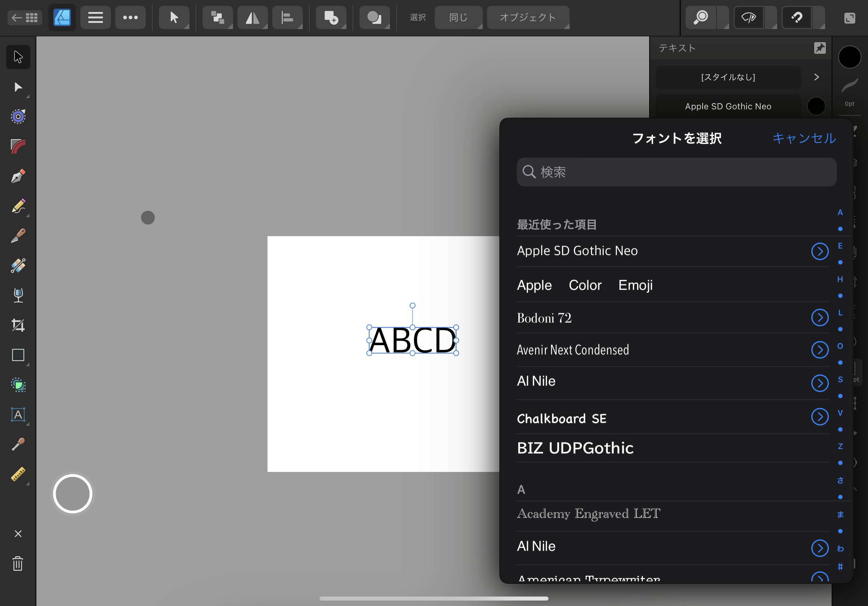868x606 pixels.
Task: Choose the Contour tool
Action: (18, 117)
